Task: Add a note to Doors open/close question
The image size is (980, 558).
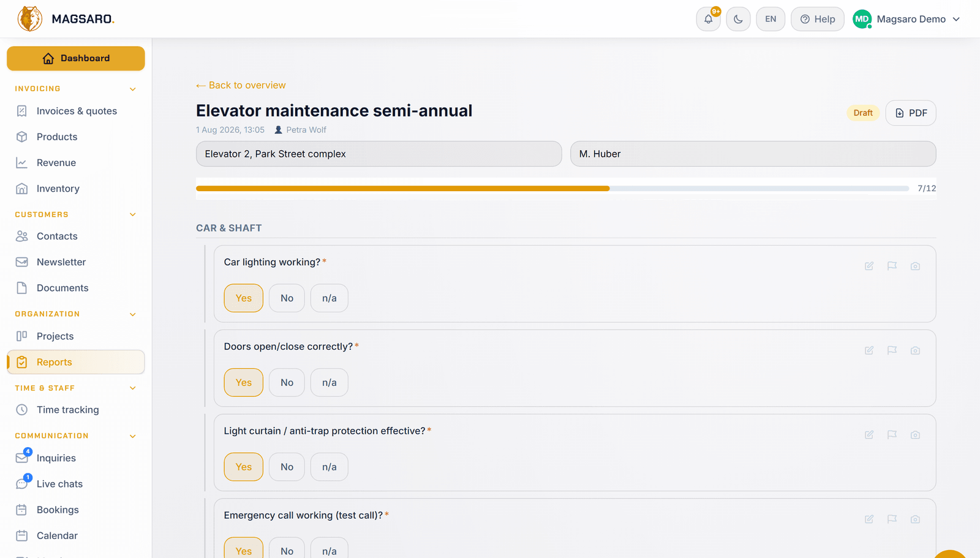Action: click(869, 350)
